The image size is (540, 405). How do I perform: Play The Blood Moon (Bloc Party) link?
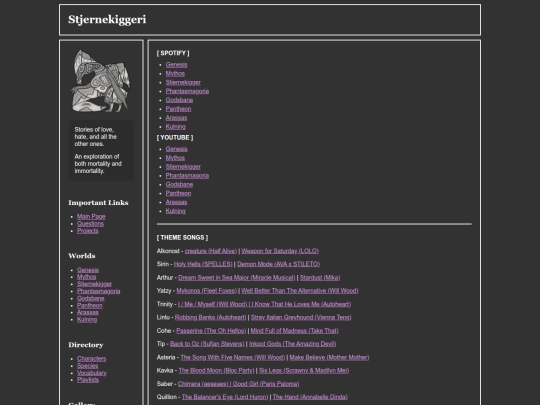click(x=216, y=371)
